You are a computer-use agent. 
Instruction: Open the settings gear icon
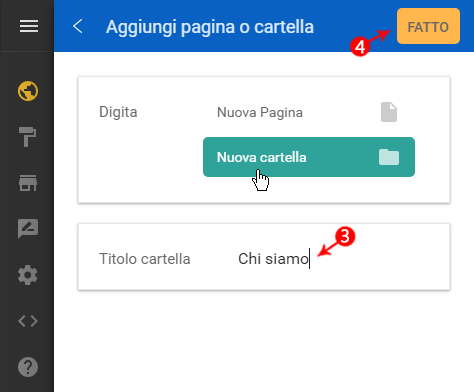[x=28, y=275]
